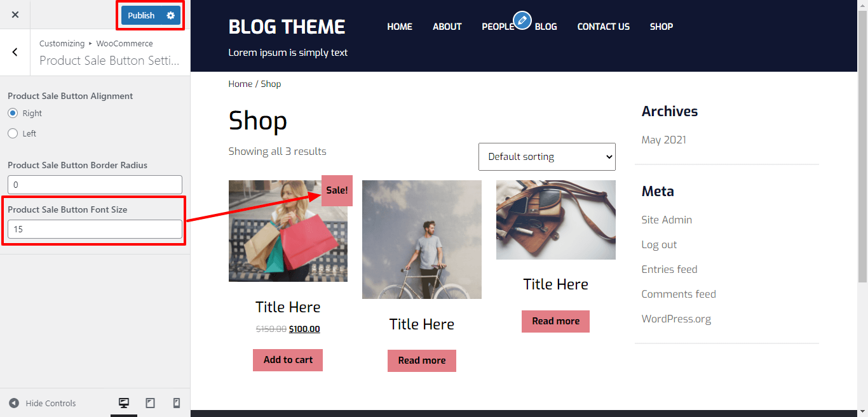Click the Product Sale Button Border Radius field

95,185
